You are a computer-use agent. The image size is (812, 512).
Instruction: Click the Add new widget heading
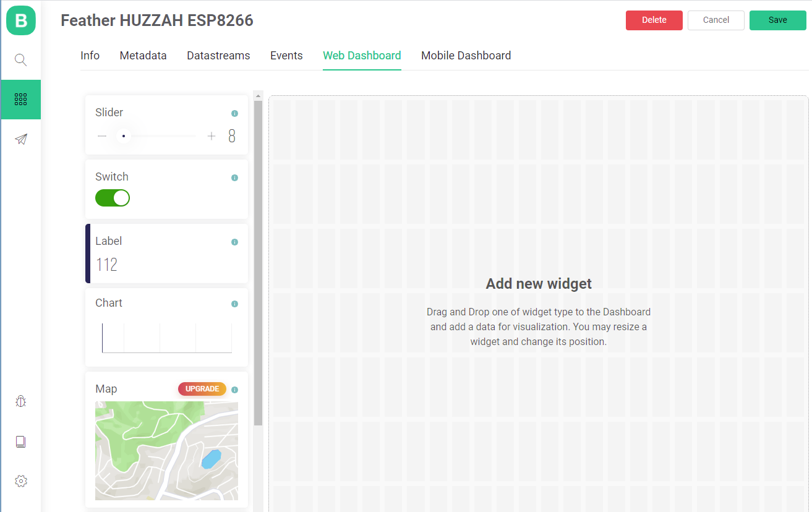pos(539,284)
